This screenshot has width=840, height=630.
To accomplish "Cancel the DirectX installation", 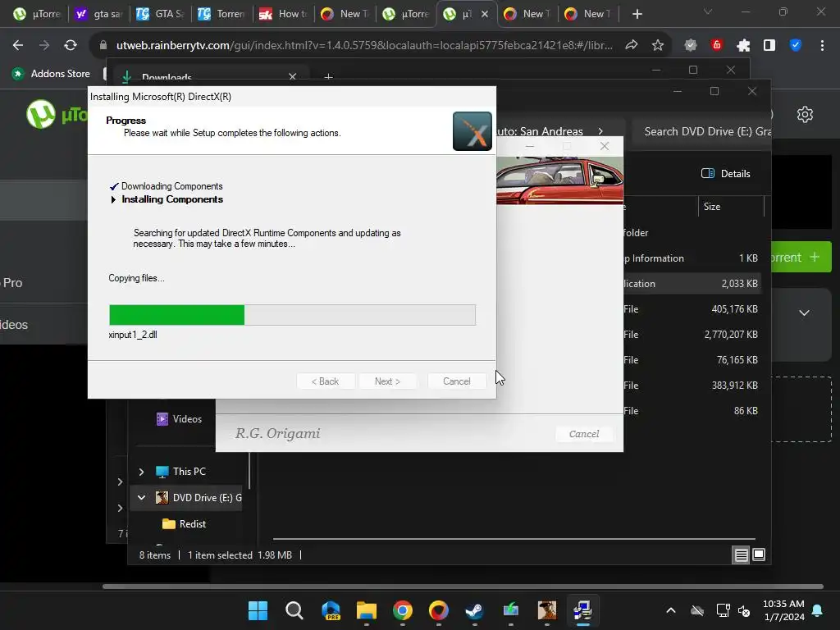I will point(456,381).
